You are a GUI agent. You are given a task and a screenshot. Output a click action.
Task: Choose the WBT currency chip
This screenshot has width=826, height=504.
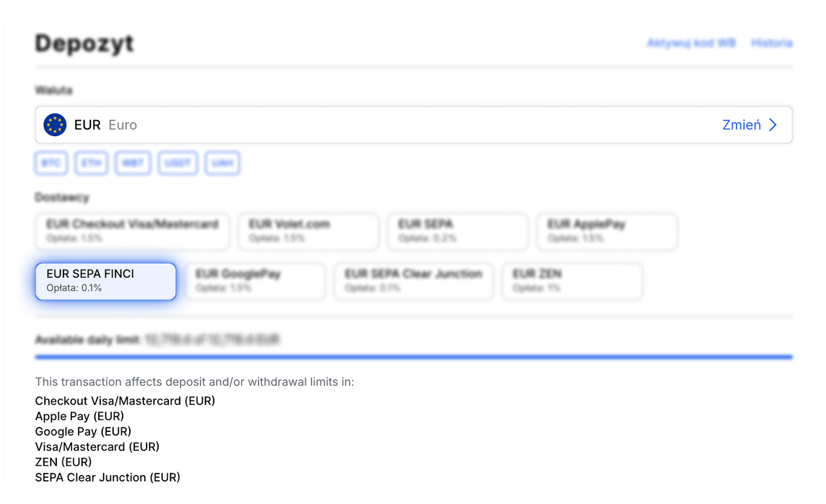point(133,163)
